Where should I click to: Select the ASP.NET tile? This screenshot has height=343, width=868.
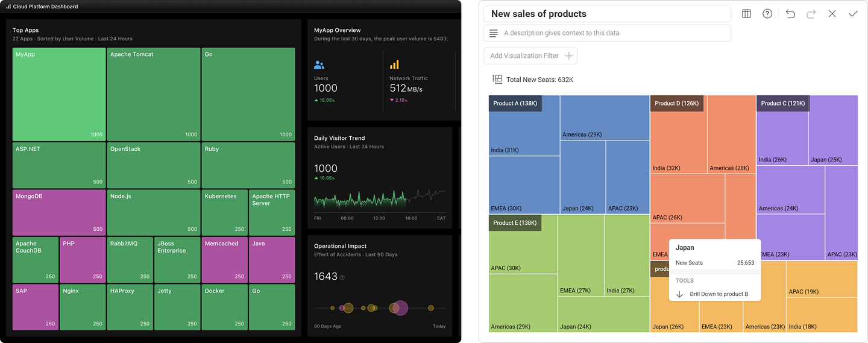coord(59,165)
